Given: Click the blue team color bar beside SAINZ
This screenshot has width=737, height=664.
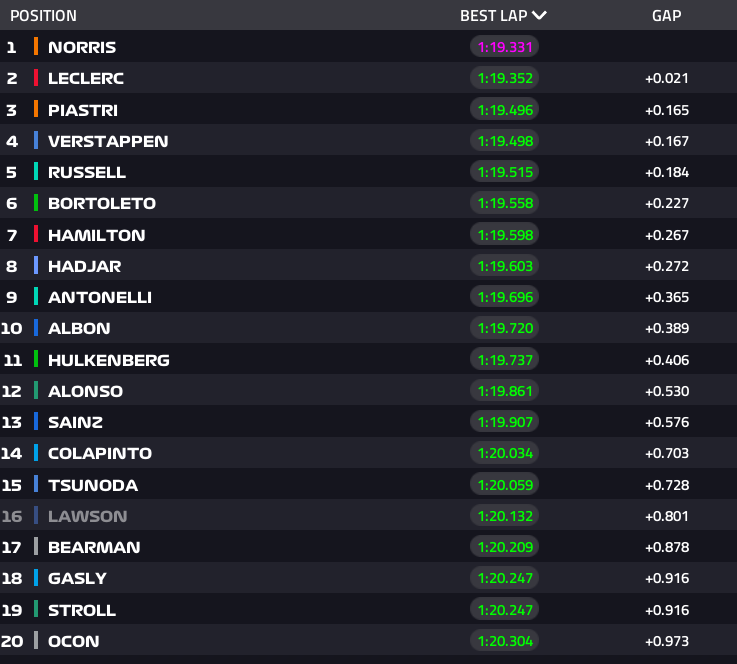Looking at the screenshot, I should tap(36, 422).
